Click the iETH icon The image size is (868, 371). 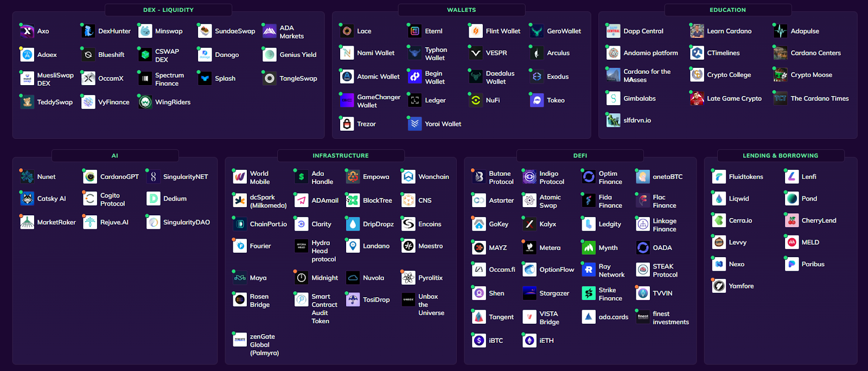[x=529, y=341]
